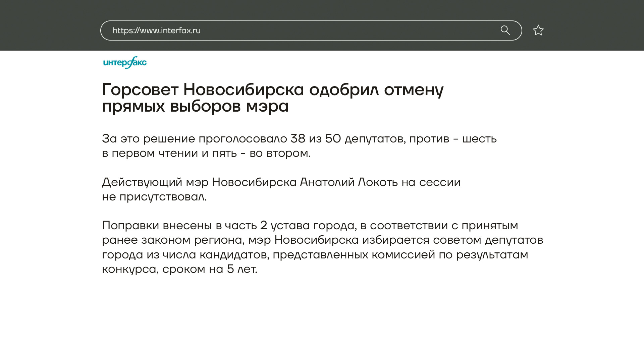Click line 'в первом чтении и пять'

169,153
